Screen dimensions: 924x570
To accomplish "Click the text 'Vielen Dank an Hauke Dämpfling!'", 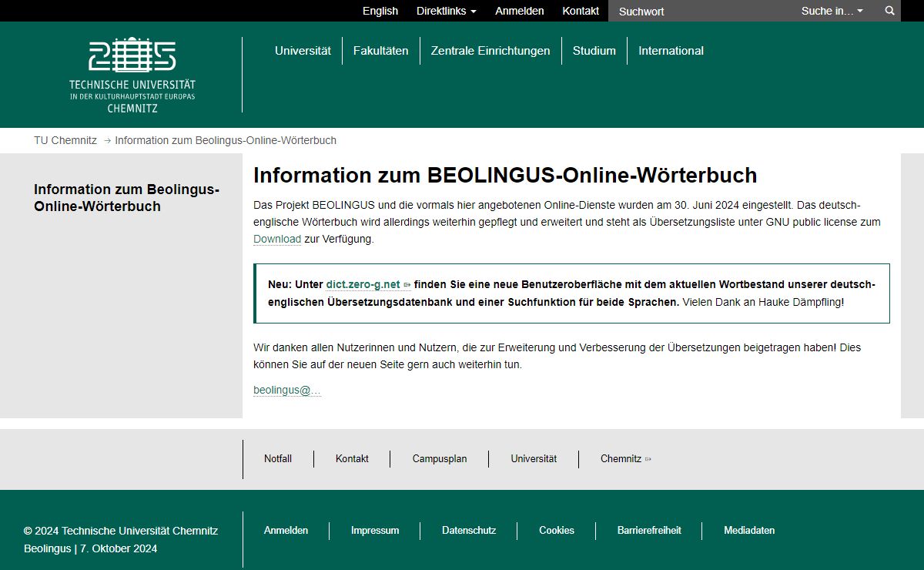I will pos(763,302).
